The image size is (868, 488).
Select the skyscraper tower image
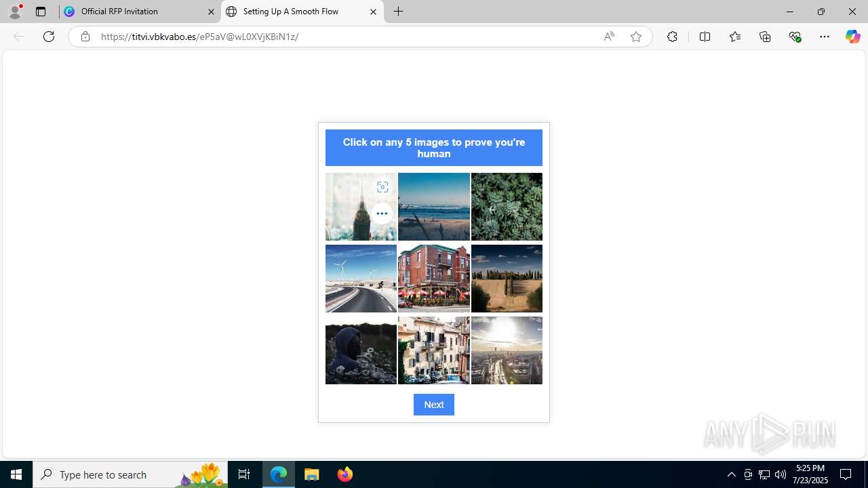tap(361, 207)
